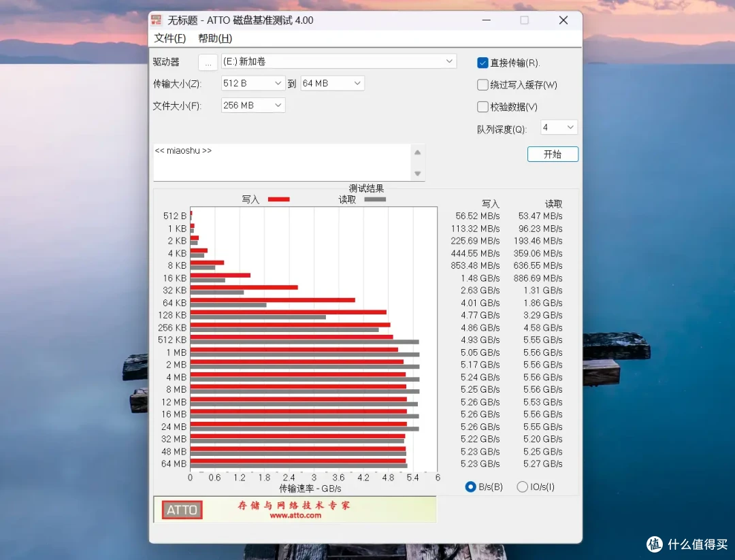The height and width of the screenshot is (560, 735).
Task: Click the 4.01 GB/s write result
Action: point(480,303)
